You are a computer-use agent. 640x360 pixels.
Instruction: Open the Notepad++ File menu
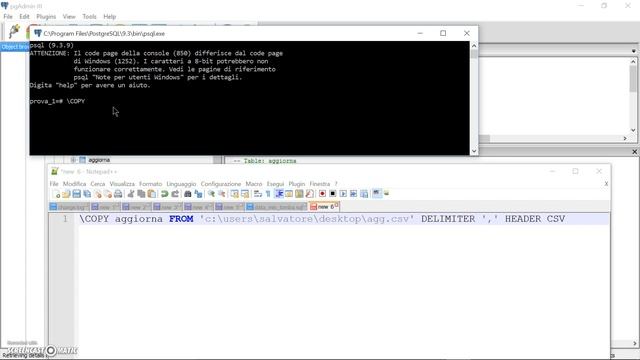point(54,184)
